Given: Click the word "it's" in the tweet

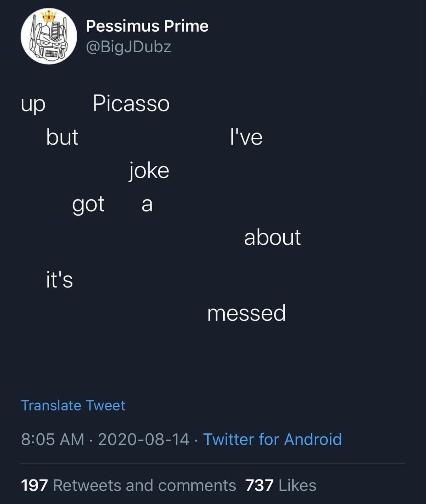Looking at the screenshot, I should point(59,280).
